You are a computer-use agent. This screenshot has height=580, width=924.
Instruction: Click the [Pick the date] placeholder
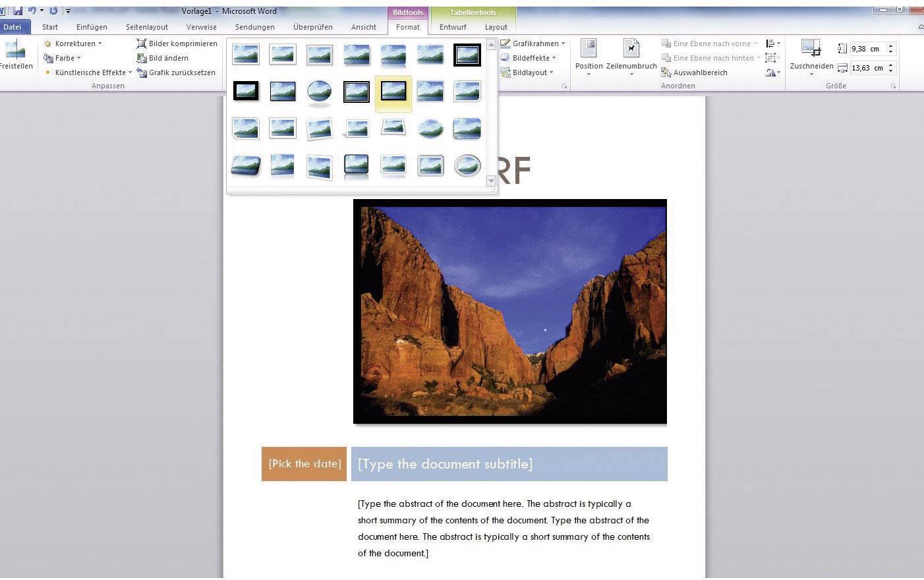(x=304, y=464)
